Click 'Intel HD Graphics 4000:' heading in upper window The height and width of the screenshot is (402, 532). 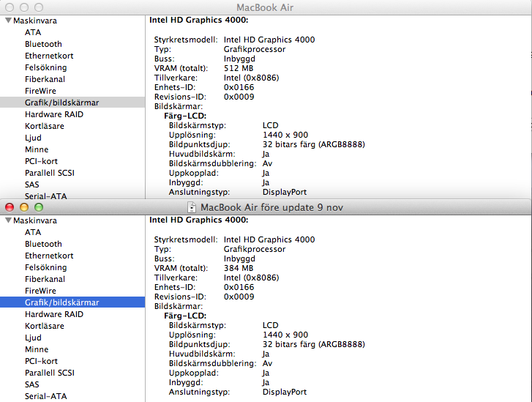(199, 20)
